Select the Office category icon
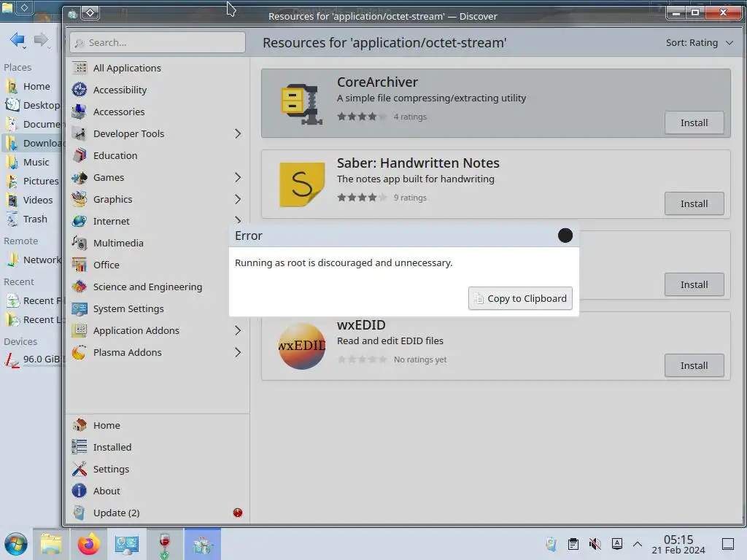 click(x=79, y=265)
